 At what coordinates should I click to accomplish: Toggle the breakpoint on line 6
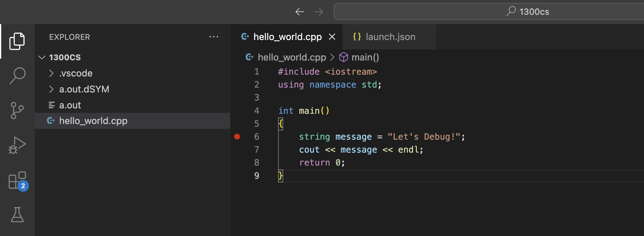pos(237,137)
